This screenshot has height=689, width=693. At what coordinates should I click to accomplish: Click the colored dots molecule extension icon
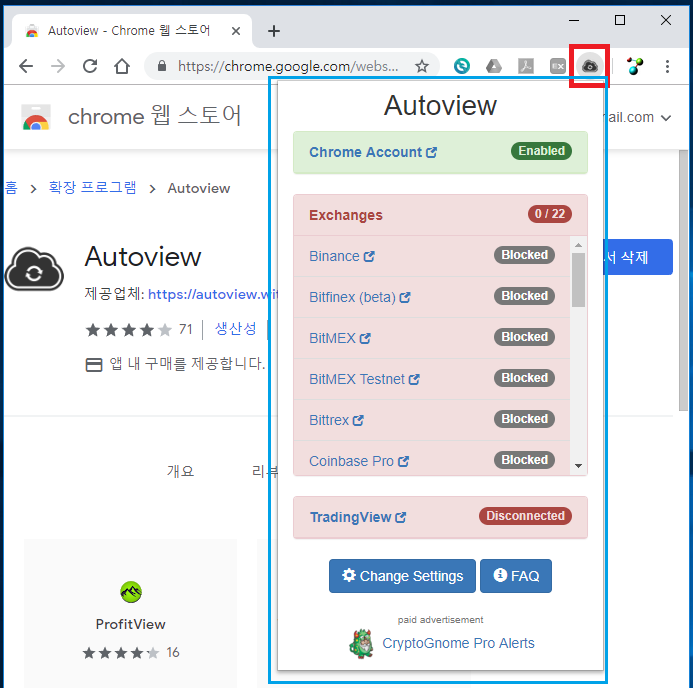click(x=635, y=66)
